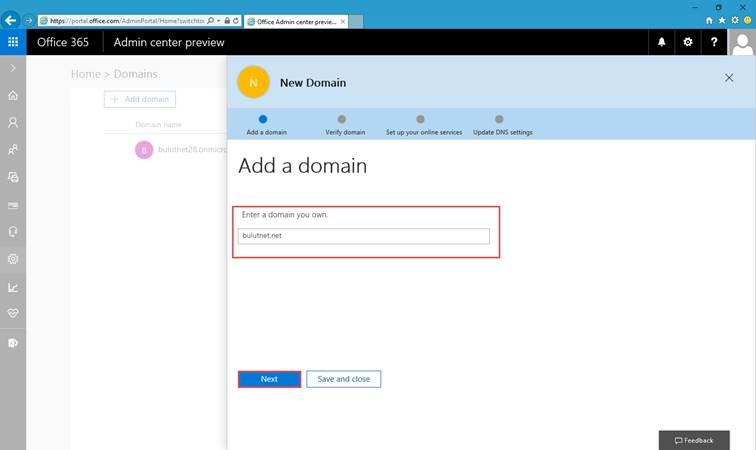Click the Next button
This screenshot has height=450, width=756.
(x=269, y=379)
